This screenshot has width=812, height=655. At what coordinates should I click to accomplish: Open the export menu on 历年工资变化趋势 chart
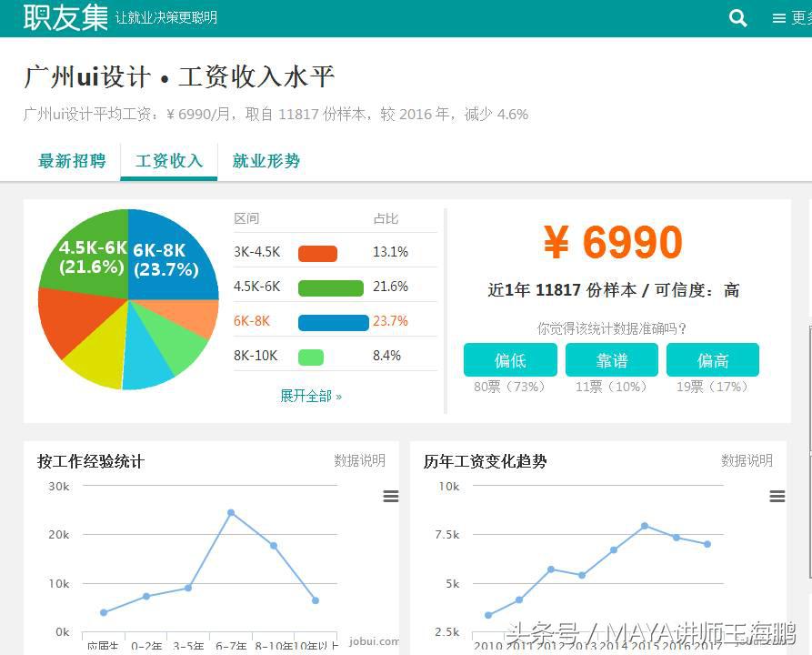[x=777, y=496]
